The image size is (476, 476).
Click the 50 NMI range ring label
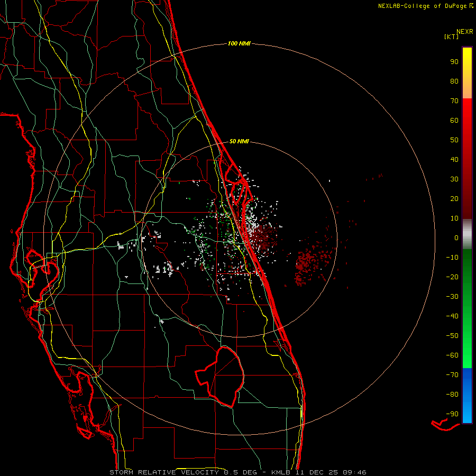tap(239, 141)
